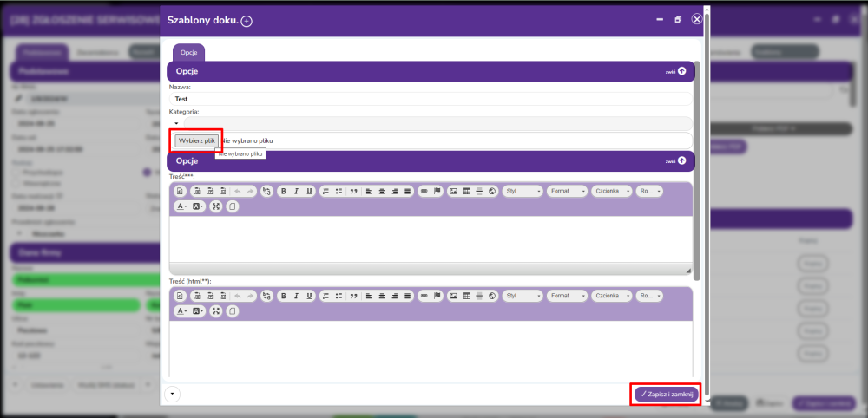This screenshot has height=418, width=868.
Task: Click the Wybierz plik button
Action: (196, 140)
